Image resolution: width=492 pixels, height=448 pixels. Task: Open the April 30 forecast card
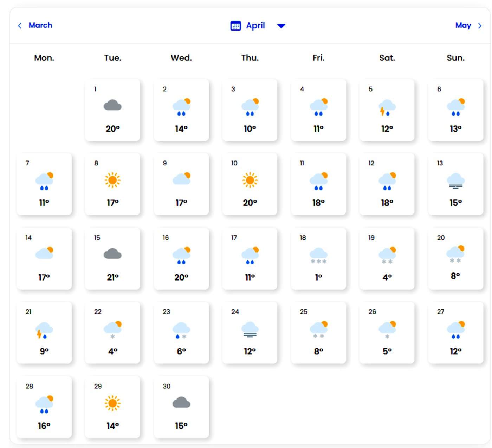coord(181,407)
